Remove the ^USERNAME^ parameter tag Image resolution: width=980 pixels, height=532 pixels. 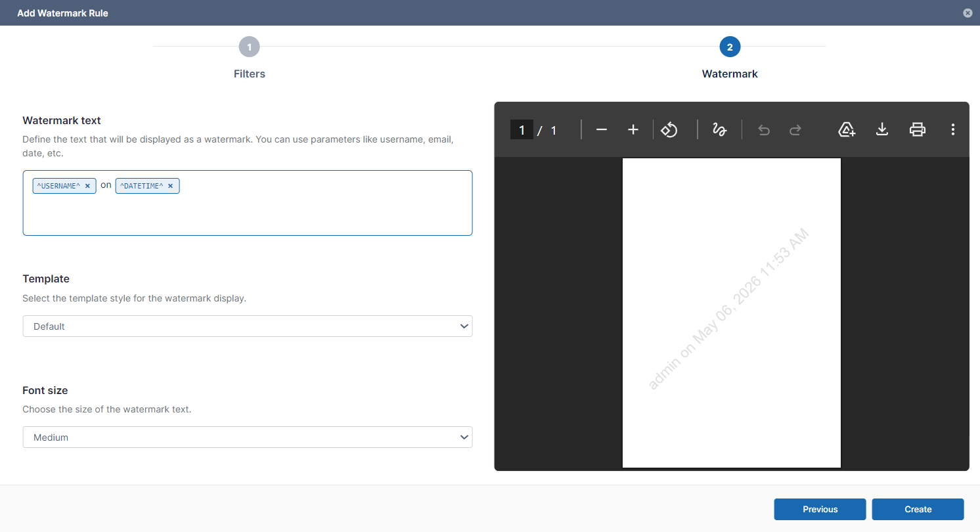tap(87, 186)
